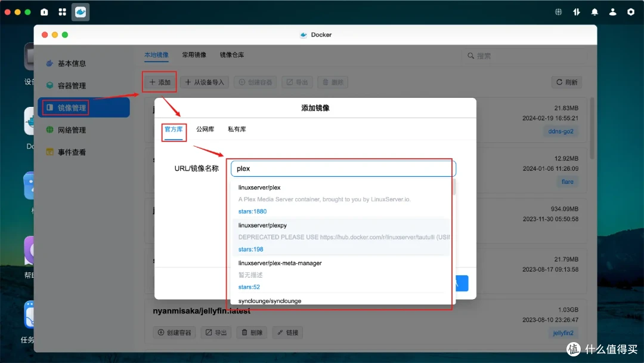Click 导出 for the jellyfin image
The height and width of the screenshot is (363, 644).
coord(216,333)
